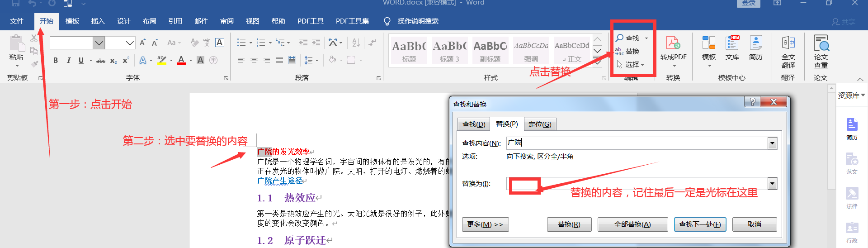The height and width of the screenshot is (248, 868).
Task: Click the decrease indent icon
Action: [303, 43]
